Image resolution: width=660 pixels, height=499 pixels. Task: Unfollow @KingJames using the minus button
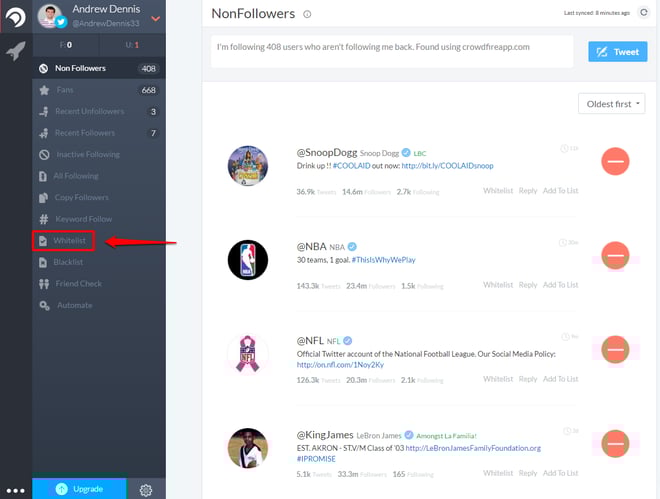pyautogui.click(x=615, y=443)
